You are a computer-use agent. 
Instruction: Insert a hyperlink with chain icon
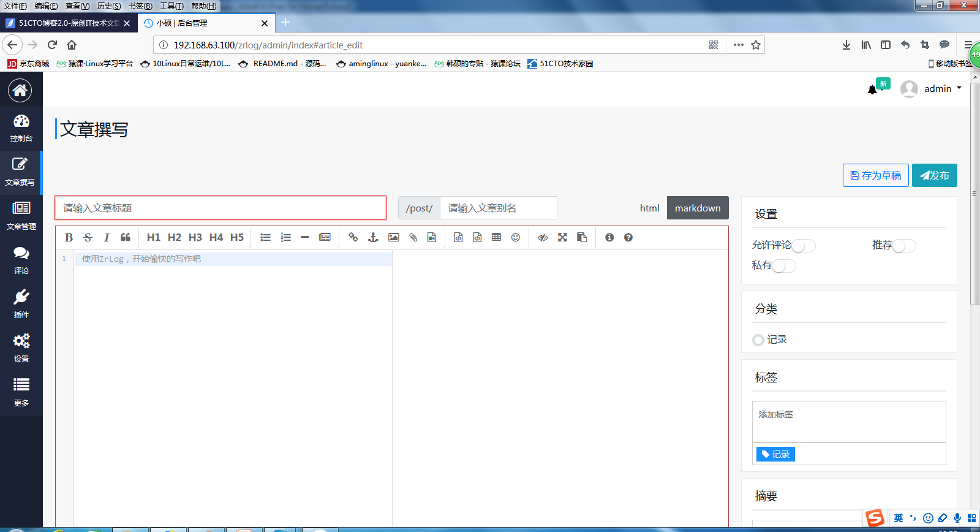[x=353, y=237]
